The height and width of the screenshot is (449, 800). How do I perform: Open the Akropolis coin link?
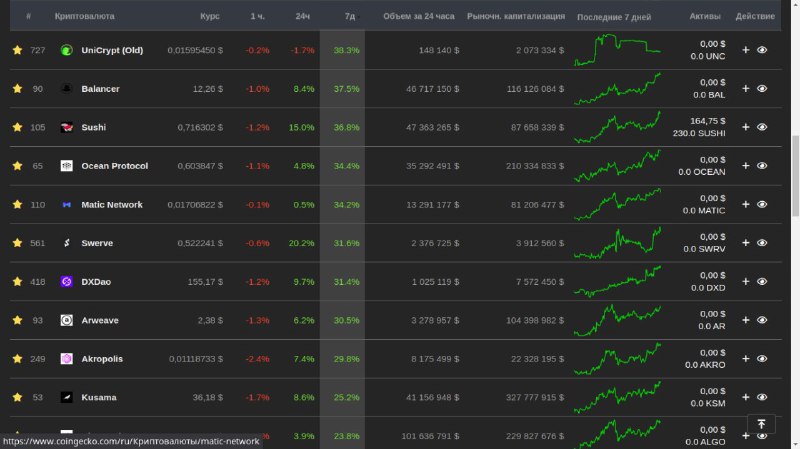(102, 359)
